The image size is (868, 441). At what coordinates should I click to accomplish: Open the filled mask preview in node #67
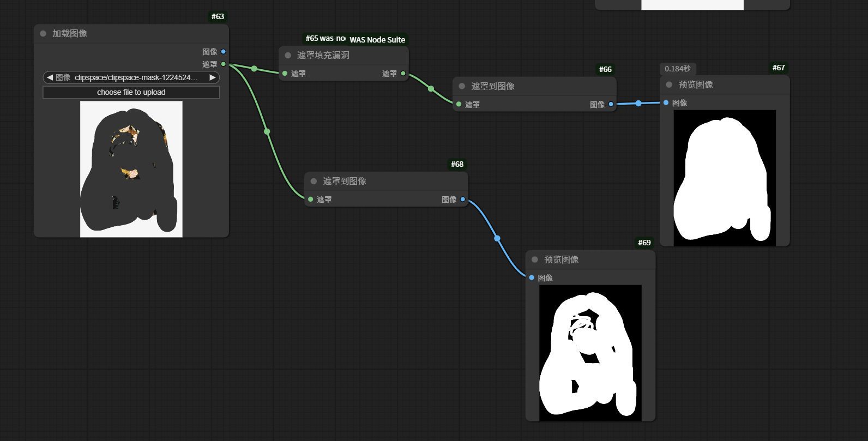coord(725,178)
